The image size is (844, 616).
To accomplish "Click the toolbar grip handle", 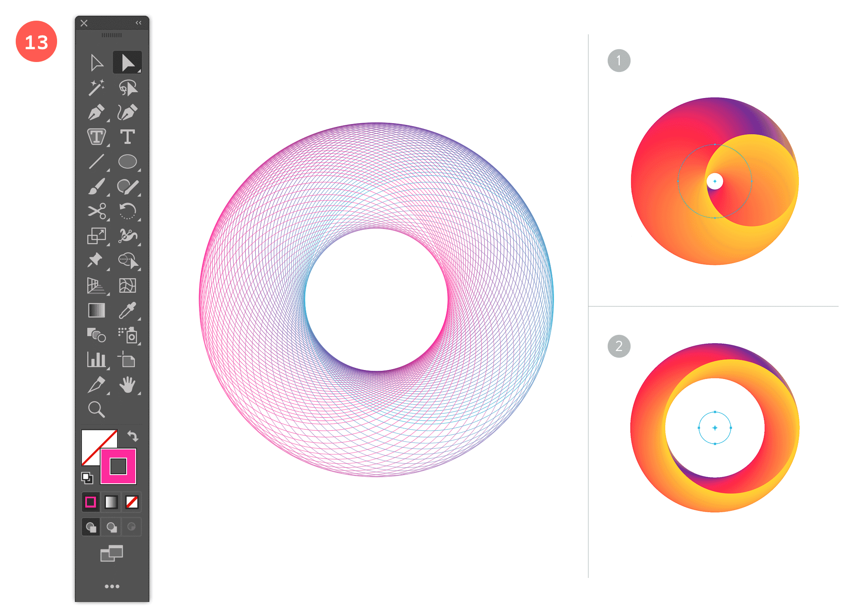I will (112, 35).
